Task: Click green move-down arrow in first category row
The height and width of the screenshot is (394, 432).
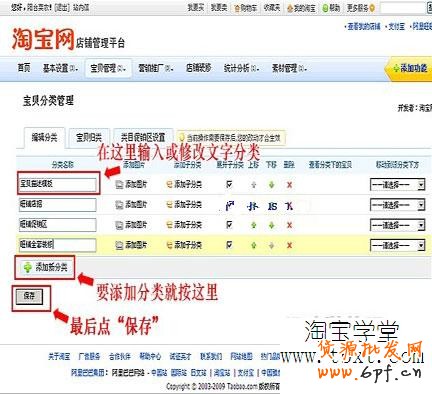Action: pyautogui.click(x=271, y=184)
